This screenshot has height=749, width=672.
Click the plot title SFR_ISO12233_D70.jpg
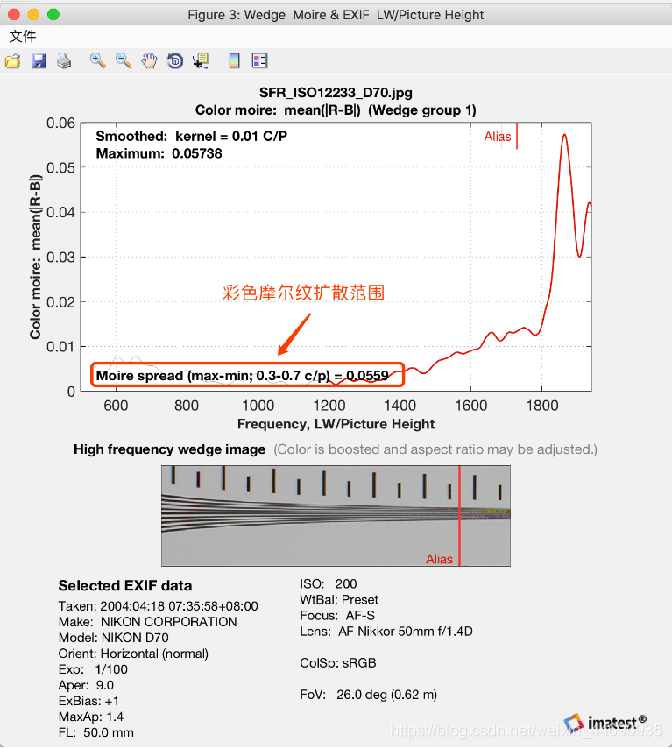(x=336, y=93)
